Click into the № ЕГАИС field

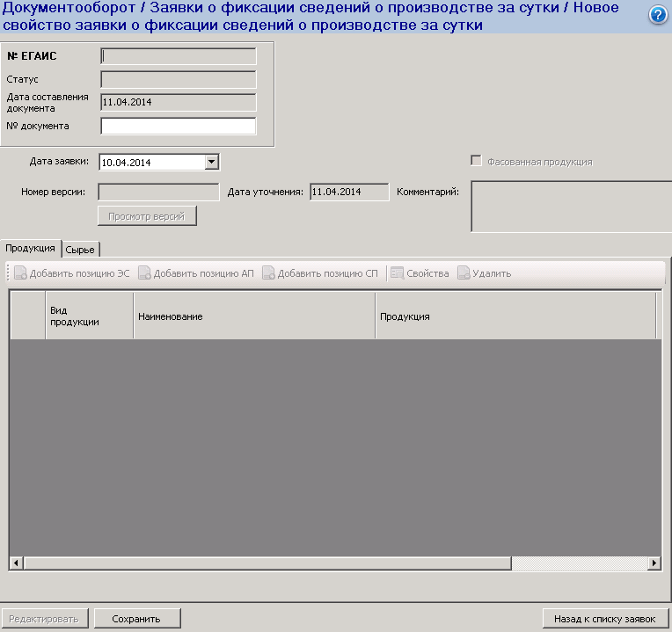[x=179, y=56]
